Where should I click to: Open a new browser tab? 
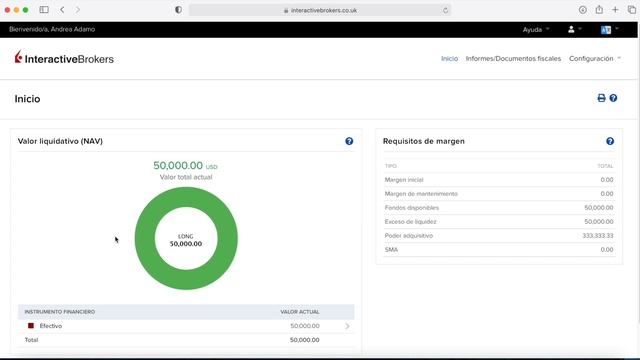[x=615, y=10]
